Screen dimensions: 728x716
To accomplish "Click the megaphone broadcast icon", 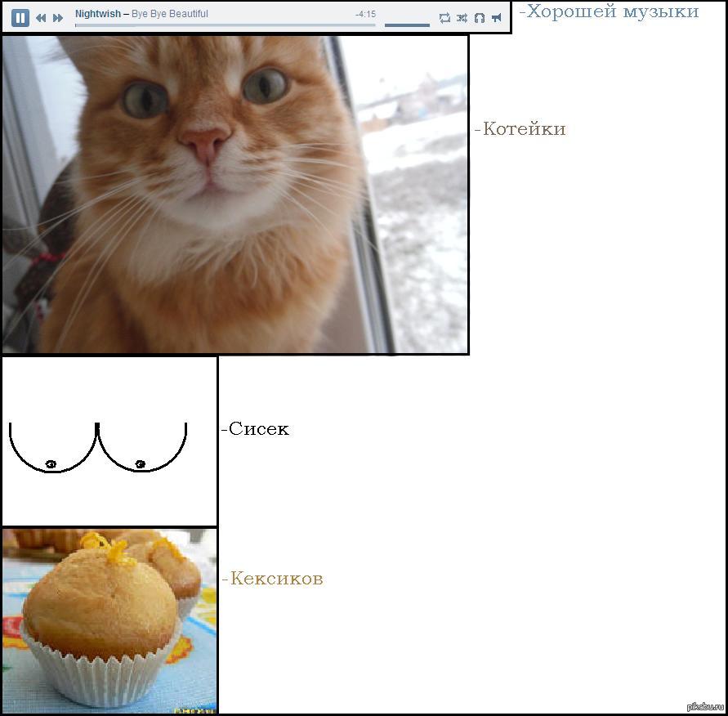I will click(x=497, y=18).
